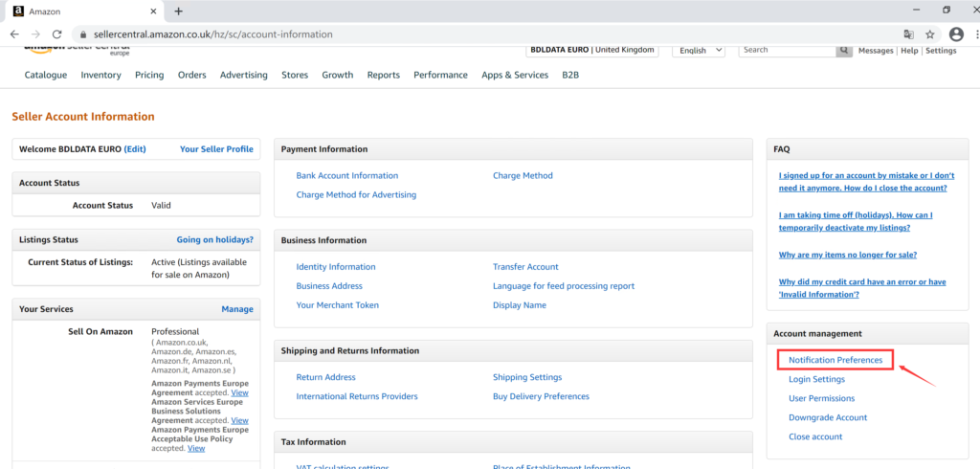View Acceptable Use Policy
The width and height of the screenshot is (980, 469).
pos(196,448)
